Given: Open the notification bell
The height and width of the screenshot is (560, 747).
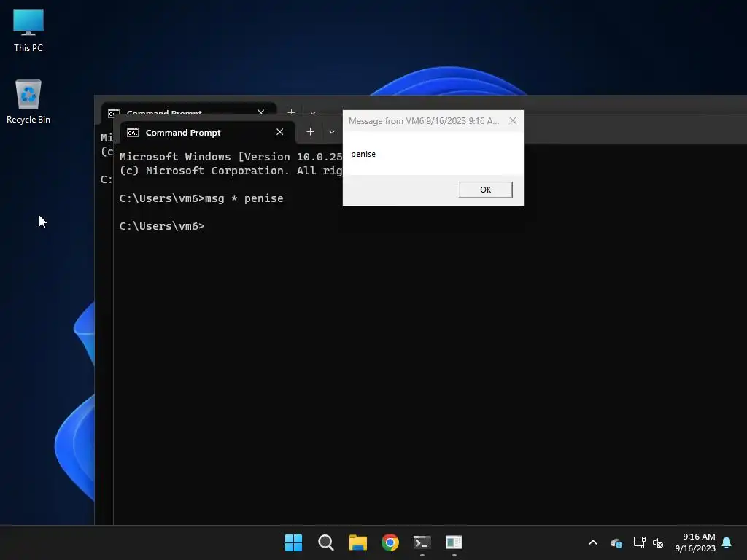Looking at the screenshot, I should click(x=727, y=542).
